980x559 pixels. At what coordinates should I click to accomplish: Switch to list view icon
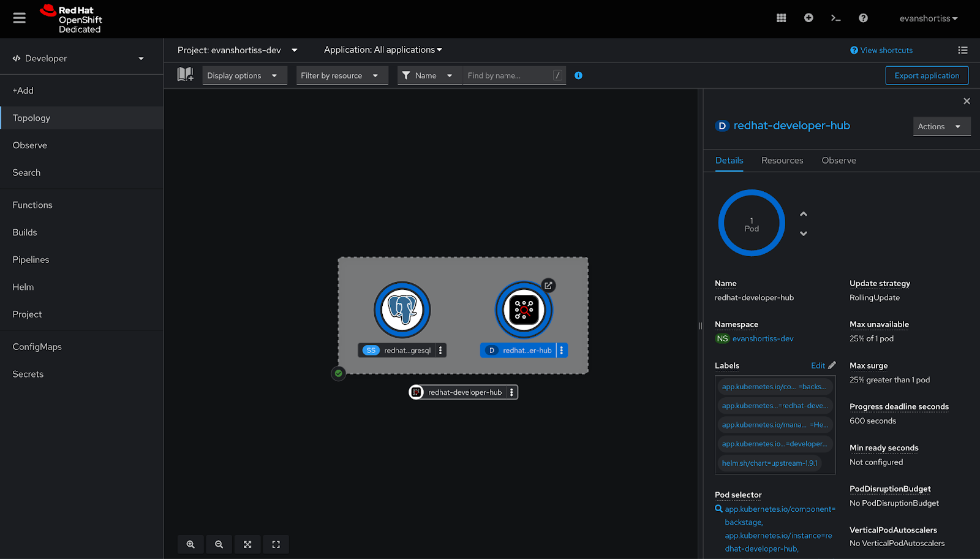(963, 50)
